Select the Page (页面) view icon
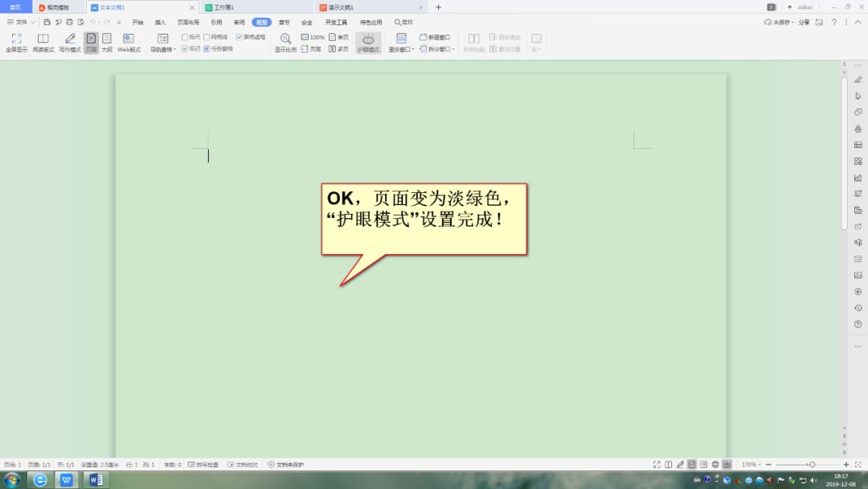The image size is (868, 489). pos(92,43)
